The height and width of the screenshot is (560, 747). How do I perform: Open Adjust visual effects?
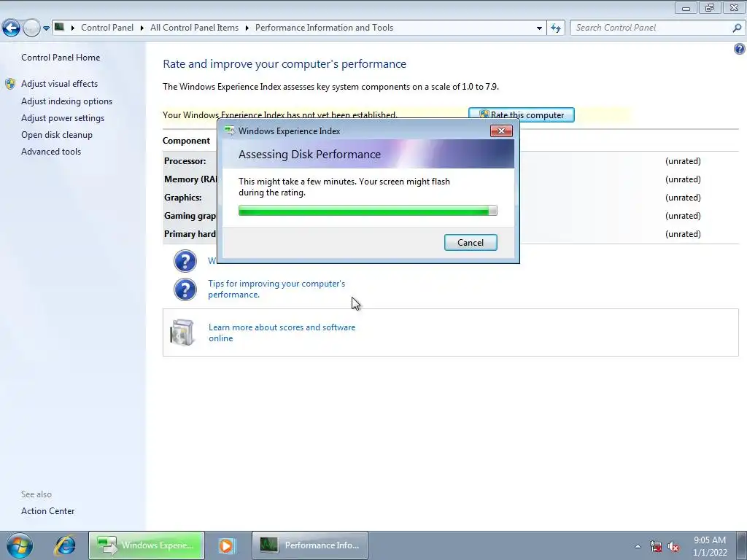(x=60, y=83)
